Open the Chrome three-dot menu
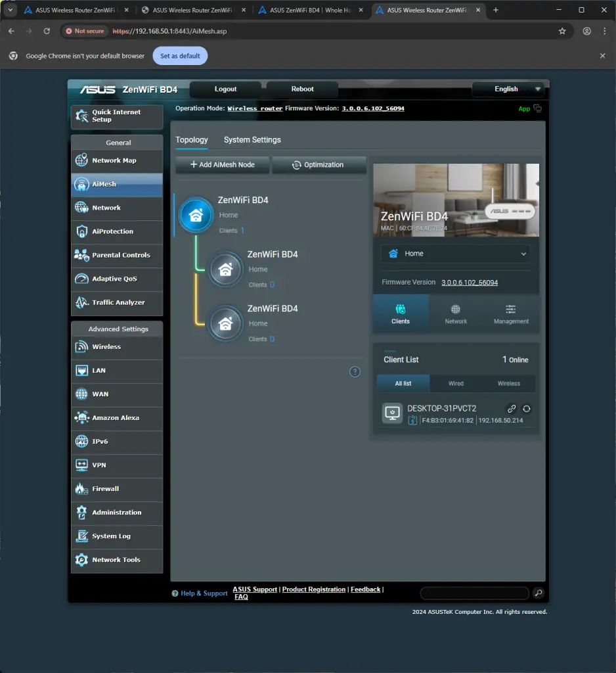 604,31
